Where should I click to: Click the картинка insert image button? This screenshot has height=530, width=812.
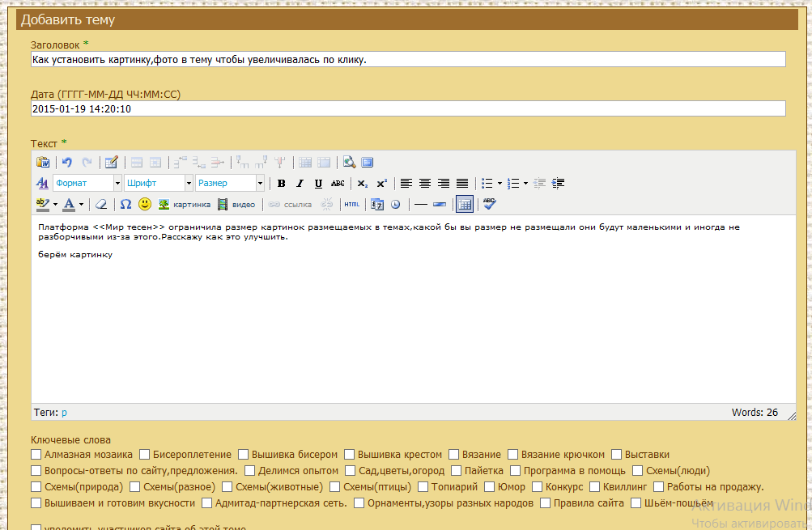pyautogui.click(x=185, y=204)
